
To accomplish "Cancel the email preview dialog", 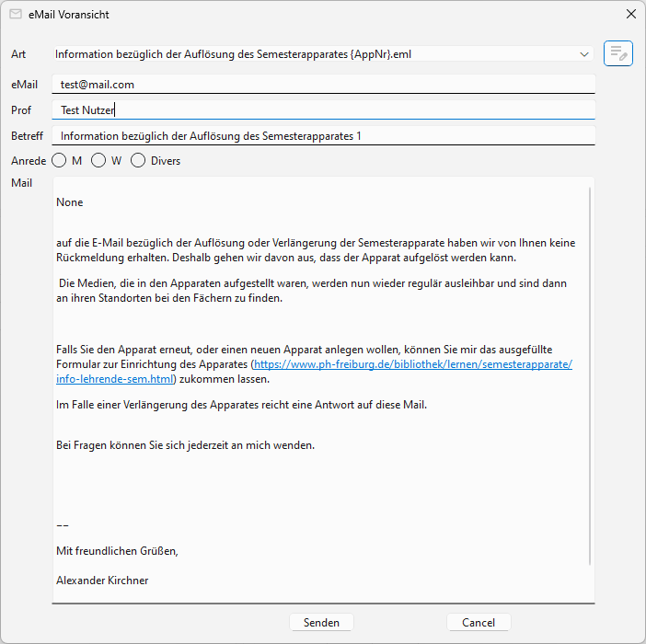I will click(x=479, y=623).
